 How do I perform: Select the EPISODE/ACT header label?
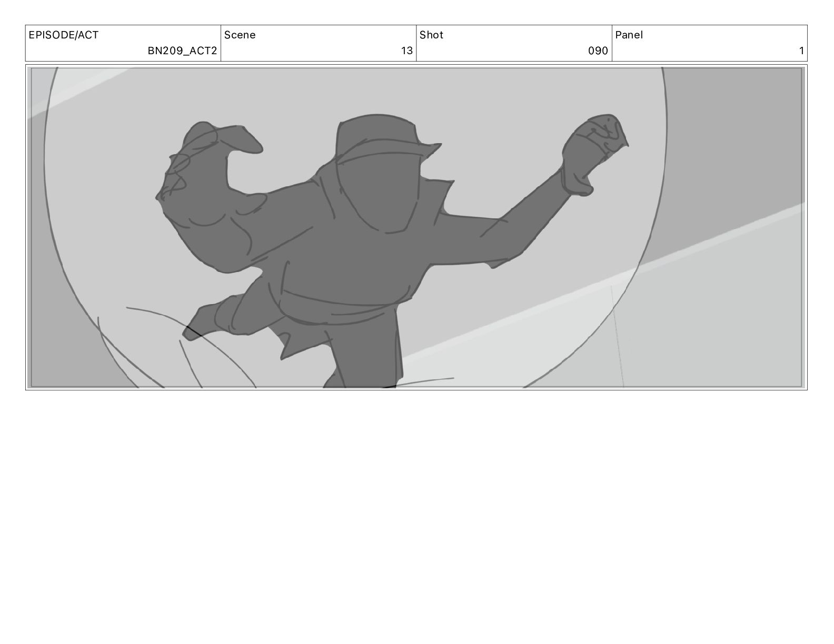[64, 35]
